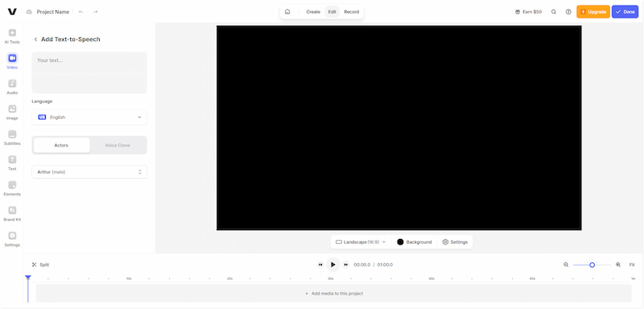Open the help question mark icon
This screenshot has width=644, height=309.
pyautogui.click(x=568, y=12)
